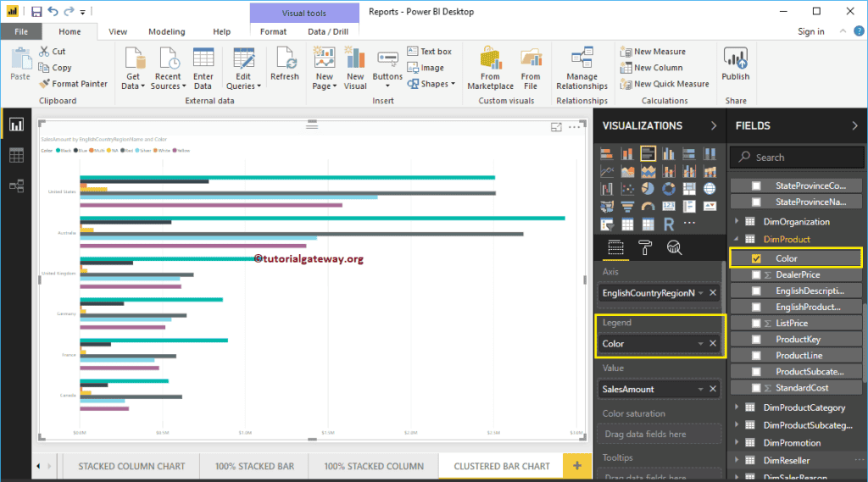Select the KPI visual

pyautogui.click(x=709, y=207)
